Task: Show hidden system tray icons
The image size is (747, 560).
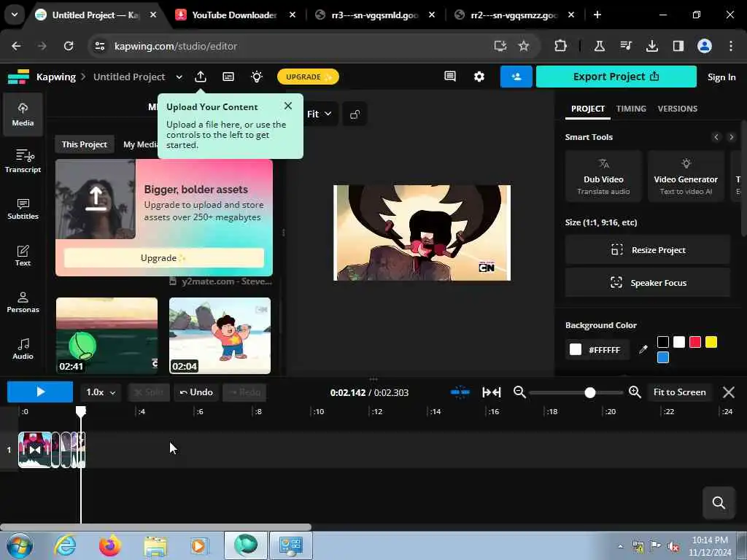Action: 620,546
